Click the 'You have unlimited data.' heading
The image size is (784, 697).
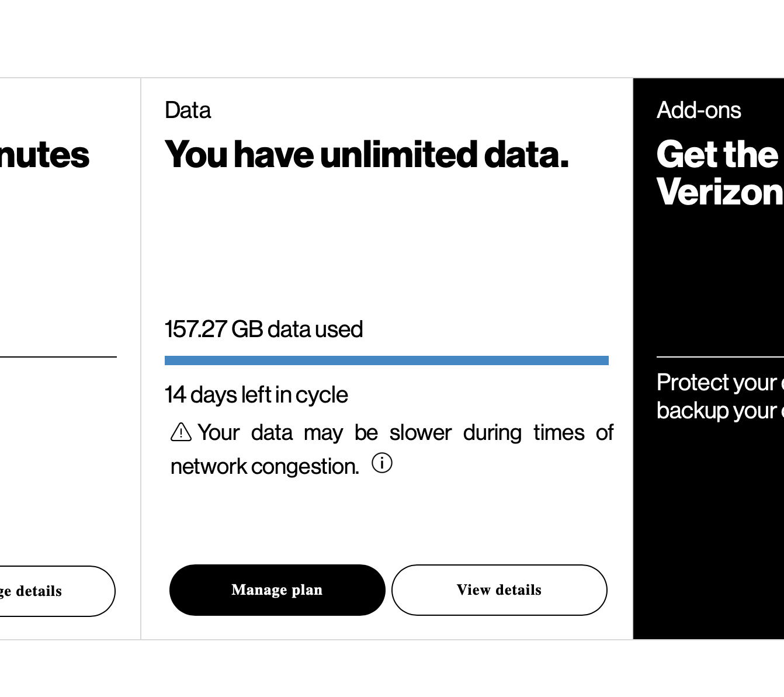pos(367,155)
